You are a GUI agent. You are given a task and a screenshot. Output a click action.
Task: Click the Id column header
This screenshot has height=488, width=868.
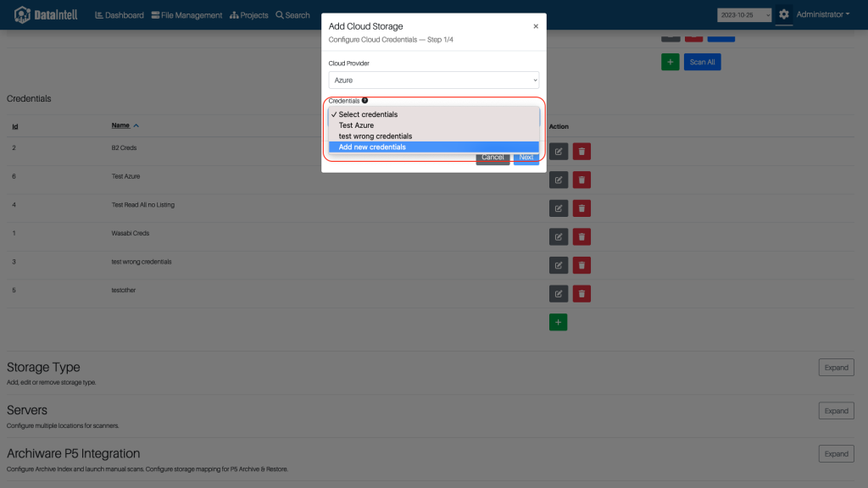(15, 127)
